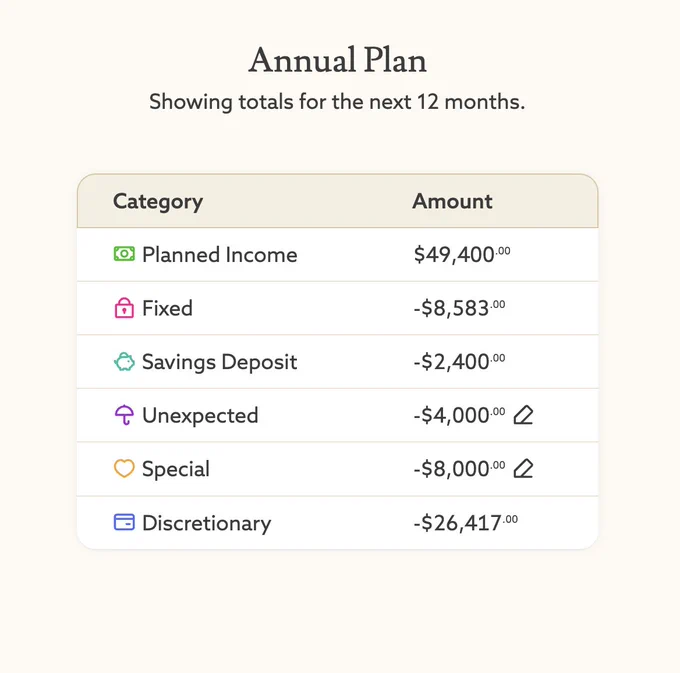Select the Unexpected category label
The height and width of the screenshot is (673, 680).
tap(200, 416)
